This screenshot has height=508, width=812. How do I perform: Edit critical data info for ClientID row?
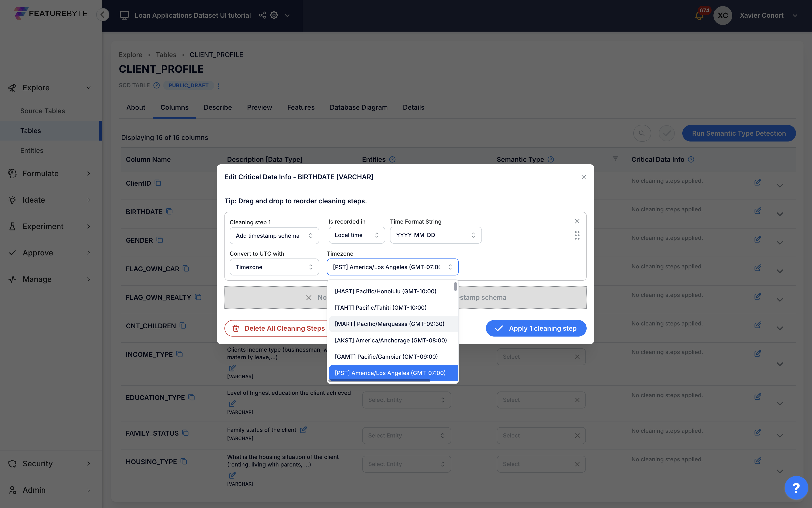pyautogui.click(x=758, y=182)
